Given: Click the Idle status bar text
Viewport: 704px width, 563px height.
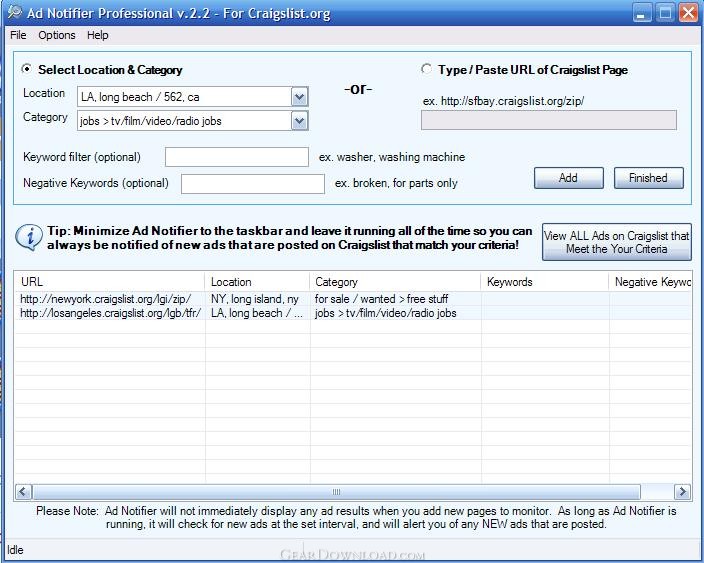Looking at the screenshot, I should click(15, 550).
